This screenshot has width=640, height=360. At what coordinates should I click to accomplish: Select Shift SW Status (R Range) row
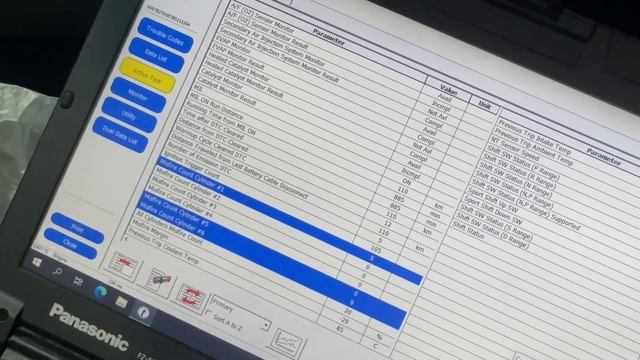click(x=519, y=172)
